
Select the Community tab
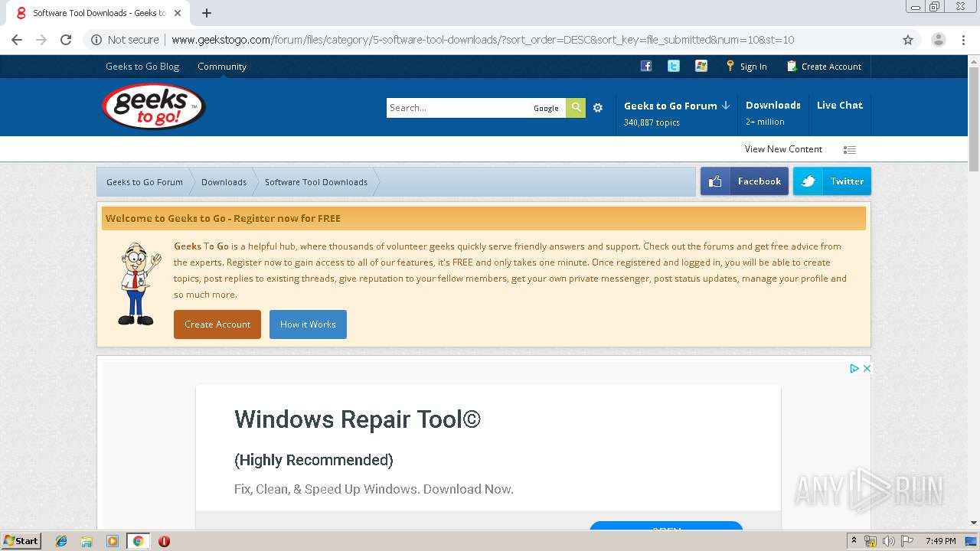click(x=222, y=67)
